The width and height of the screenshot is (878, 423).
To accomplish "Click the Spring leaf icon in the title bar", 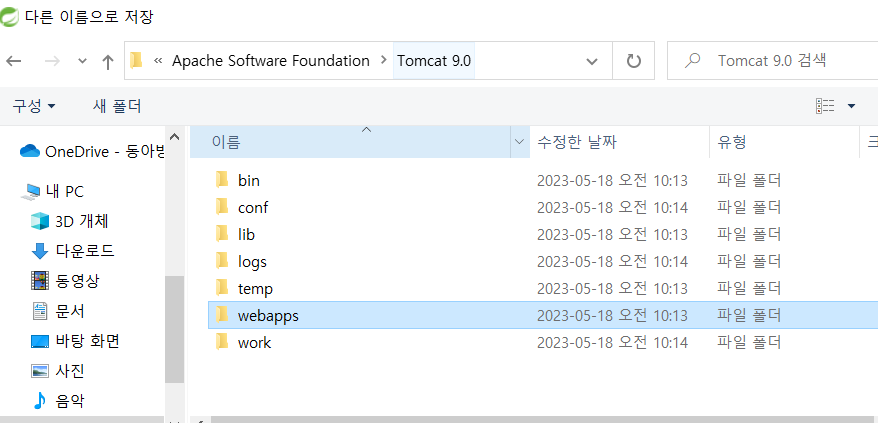I will click(x=10, y=17).
